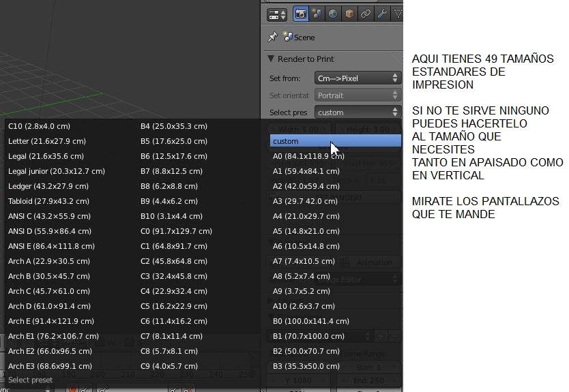Image resolution: width=569 pixels, height=392 pixels.
Task: Open the Object Data mesh icon
Action: (398, 14)
